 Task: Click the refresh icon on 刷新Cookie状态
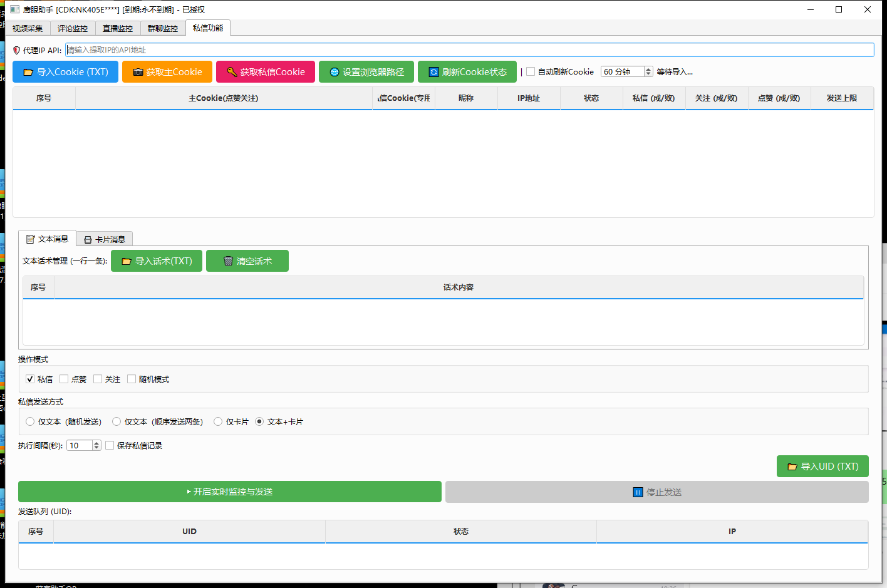[x=433, y=72]
